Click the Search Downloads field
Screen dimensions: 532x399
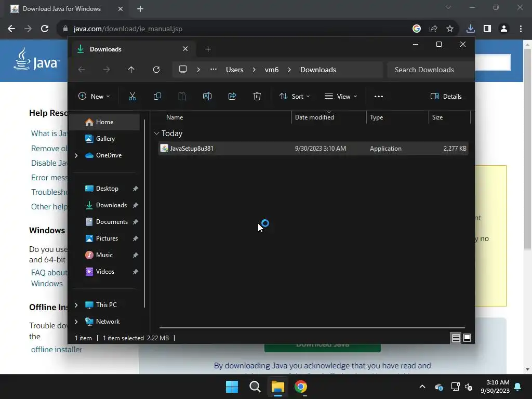pos(430,70)
